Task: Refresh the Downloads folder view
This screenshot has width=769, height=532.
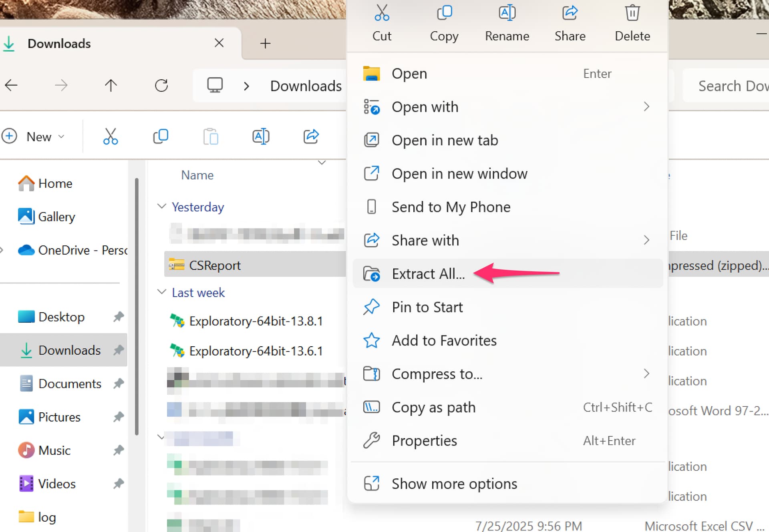Action: tap(161, 85)
